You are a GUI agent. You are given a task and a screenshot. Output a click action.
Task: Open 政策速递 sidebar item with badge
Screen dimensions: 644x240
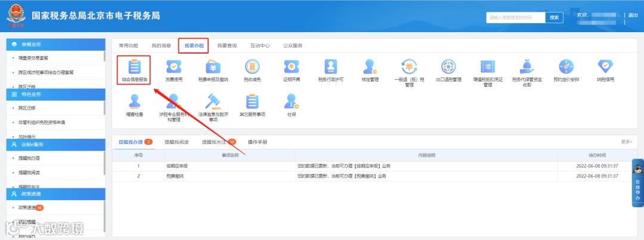pos(31,208)
